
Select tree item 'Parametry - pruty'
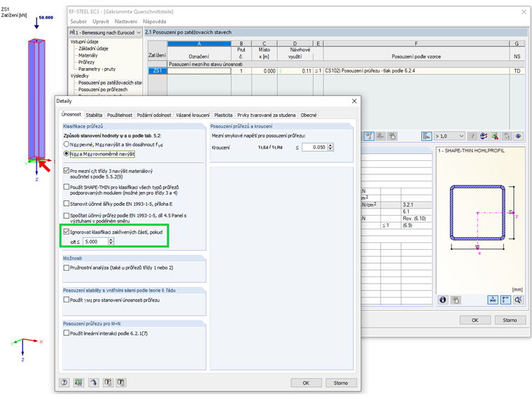click(97, 69)
